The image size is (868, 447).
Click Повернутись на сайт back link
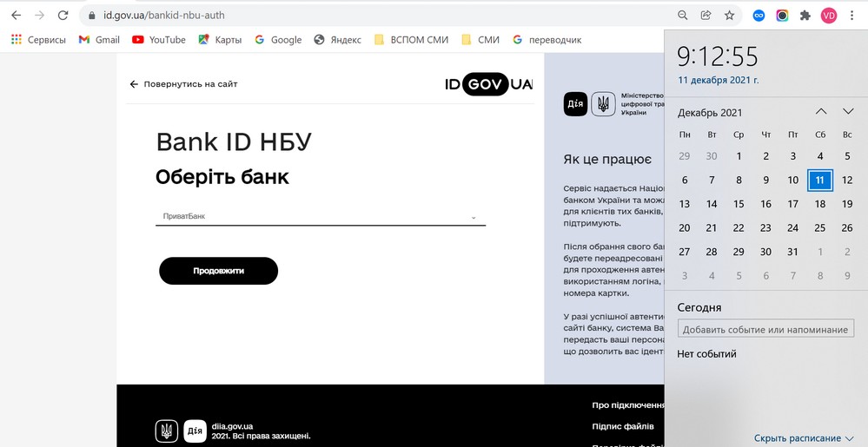pos(183,84)
